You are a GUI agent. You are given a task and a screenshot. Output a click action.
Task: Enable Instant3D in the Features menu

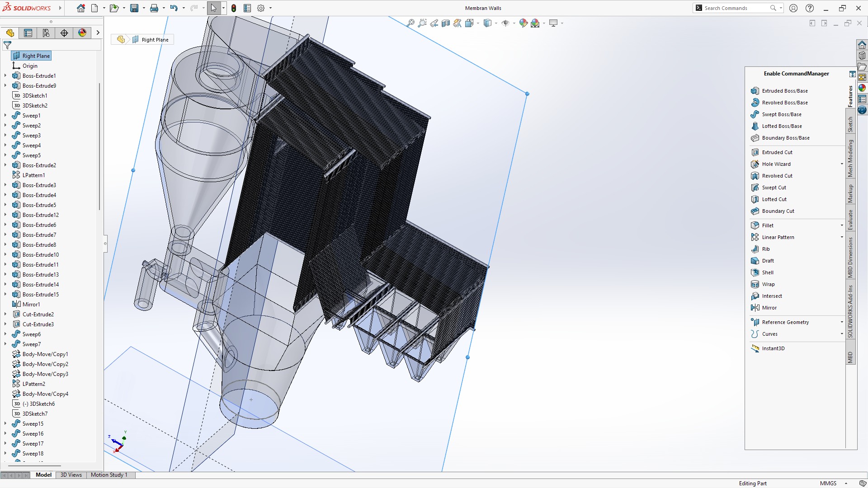[x=774, y=348]
